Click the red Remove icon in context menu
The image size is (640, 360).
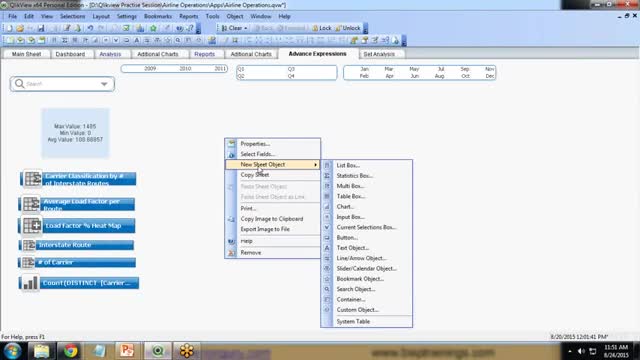tap(231, 253)
